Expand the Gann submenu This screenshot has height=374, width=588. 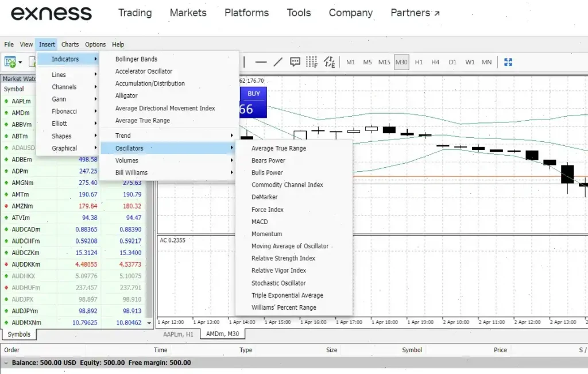[x=68, y=99]
